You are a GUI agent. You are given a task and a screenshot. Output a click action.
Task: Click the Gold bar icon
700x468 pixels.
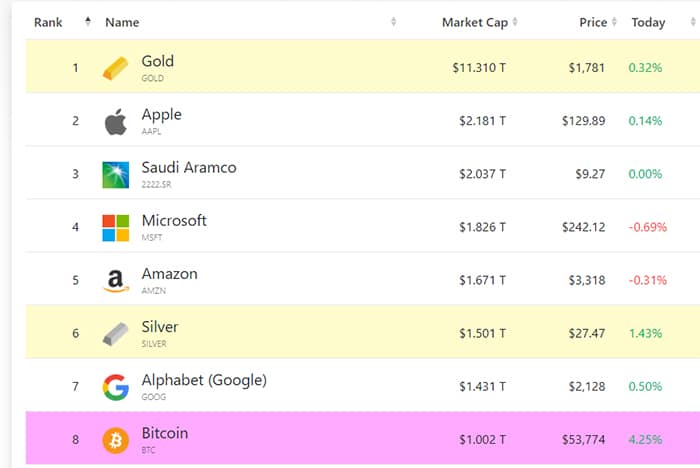(116, 68)
